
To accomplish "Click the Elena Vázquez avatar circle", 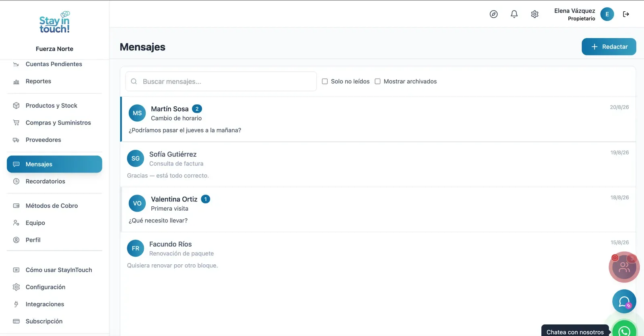I will (607, 14).
